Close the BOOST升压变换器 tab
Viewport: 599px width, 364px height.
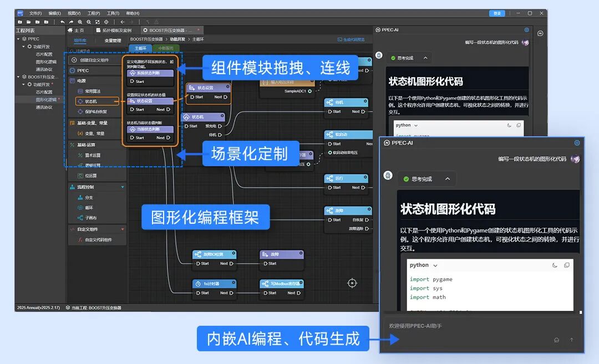click(x=198, y=30)
